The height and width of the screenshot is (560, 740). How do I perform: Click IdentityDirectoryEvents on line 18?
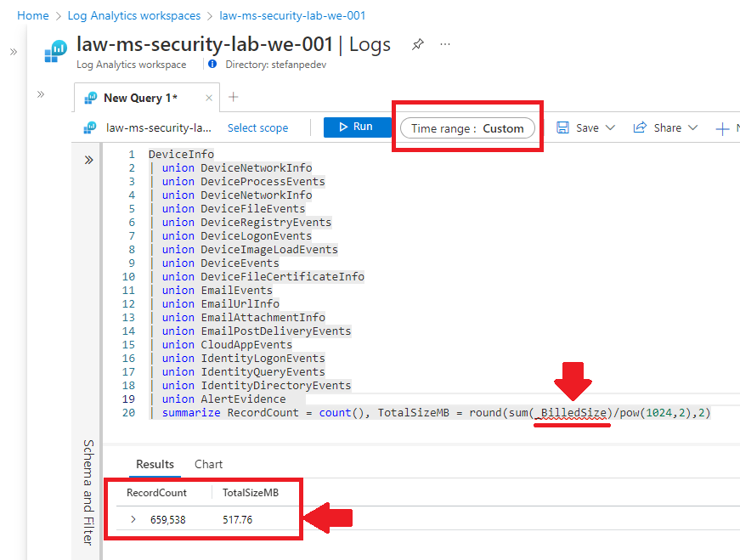click(276, 385)
